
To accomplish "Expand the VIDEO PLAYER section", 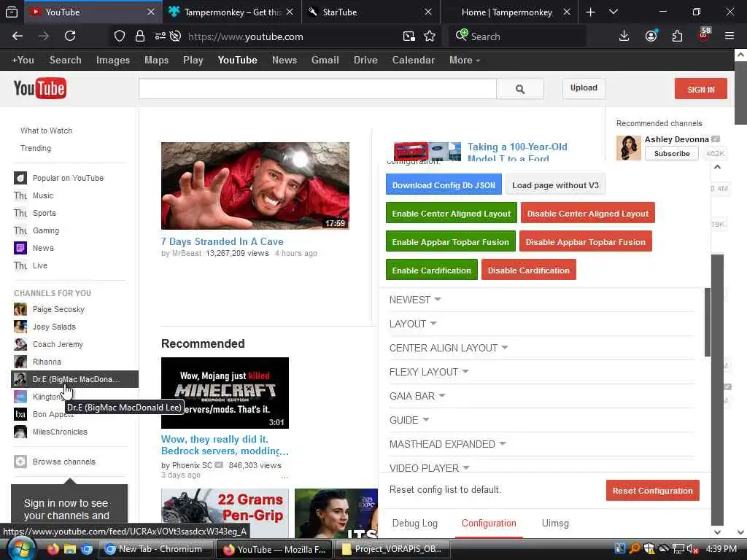I will click(x=429, y=467).
